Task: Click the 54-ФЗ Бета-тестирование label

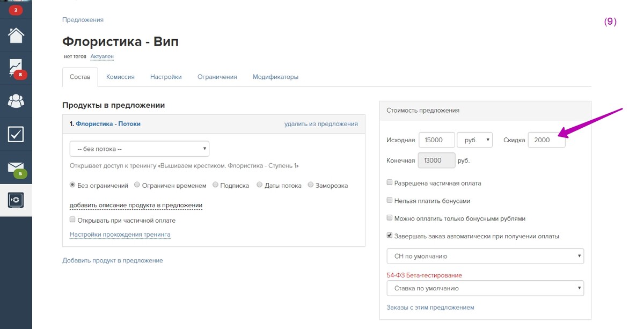Action: (424, 275)
